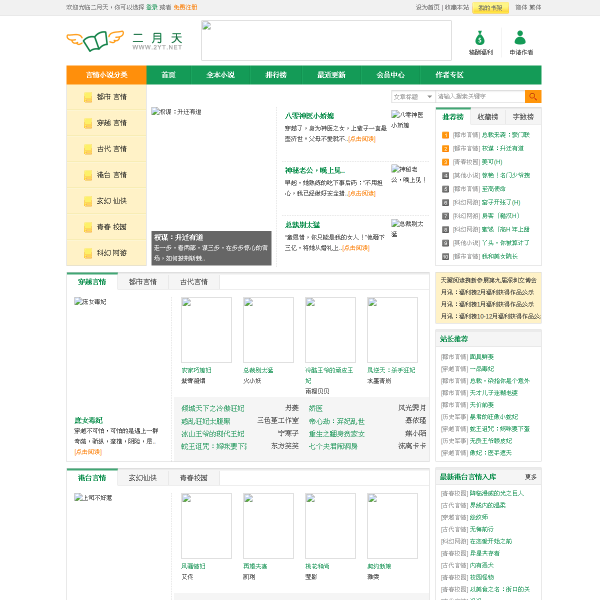600x600 pixels.
Task: Open the 倾城天下之冷傲狂妃 list link
Action: [x=213, y=408]
